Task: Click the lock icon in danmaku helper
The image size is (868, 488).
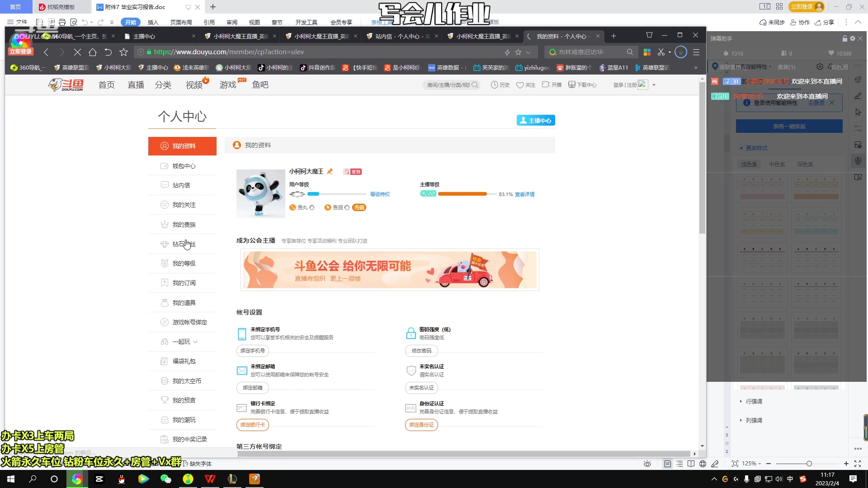Action: coord(845,39)
